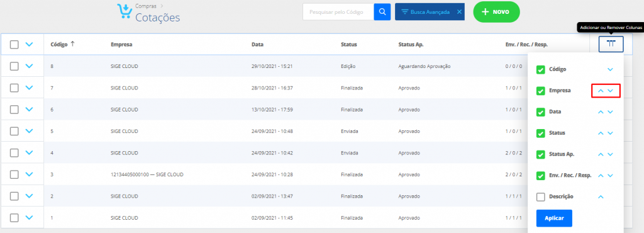
Task: Select checkbox for quotation 4
Action: click(x=14, y=152)
